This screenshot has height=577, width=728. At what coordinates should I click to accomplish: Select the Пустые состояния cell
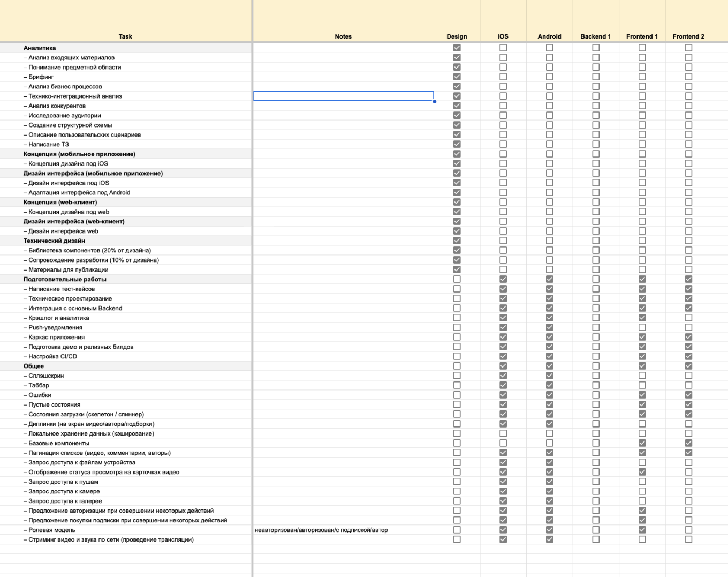125,404
